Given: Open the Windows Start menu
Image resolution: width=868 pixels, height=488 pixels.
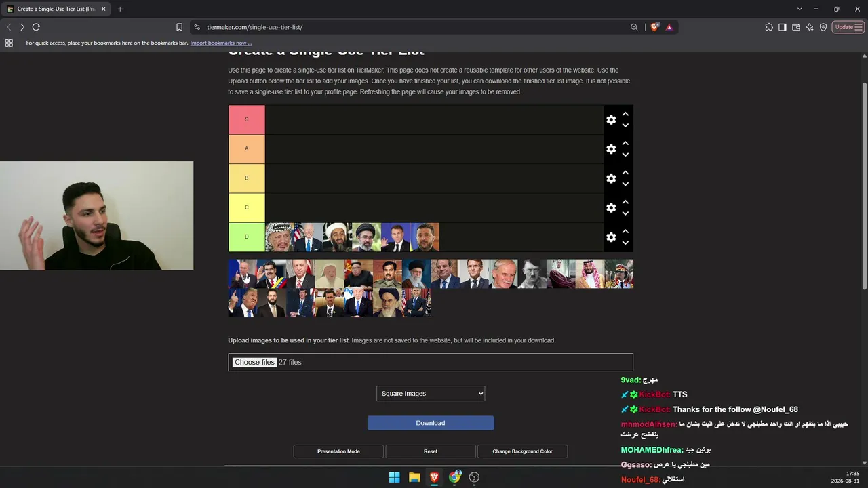Looking at the screenshot, I should coord(394,477).
